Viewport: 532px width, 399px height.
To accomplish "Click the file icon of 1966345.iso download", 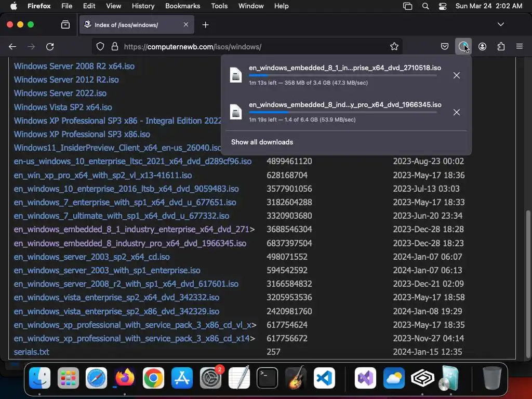I will tap(235, 112).
